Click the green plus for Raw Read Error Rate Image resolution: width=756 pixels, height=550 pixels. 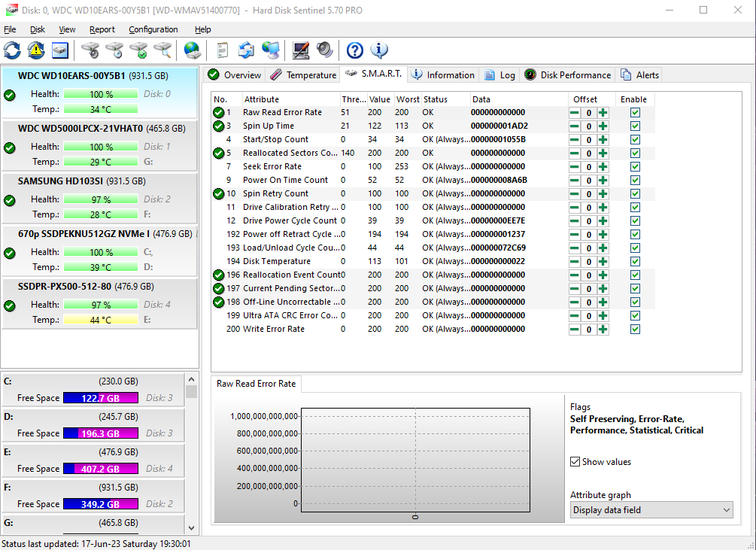pos(603,113)
